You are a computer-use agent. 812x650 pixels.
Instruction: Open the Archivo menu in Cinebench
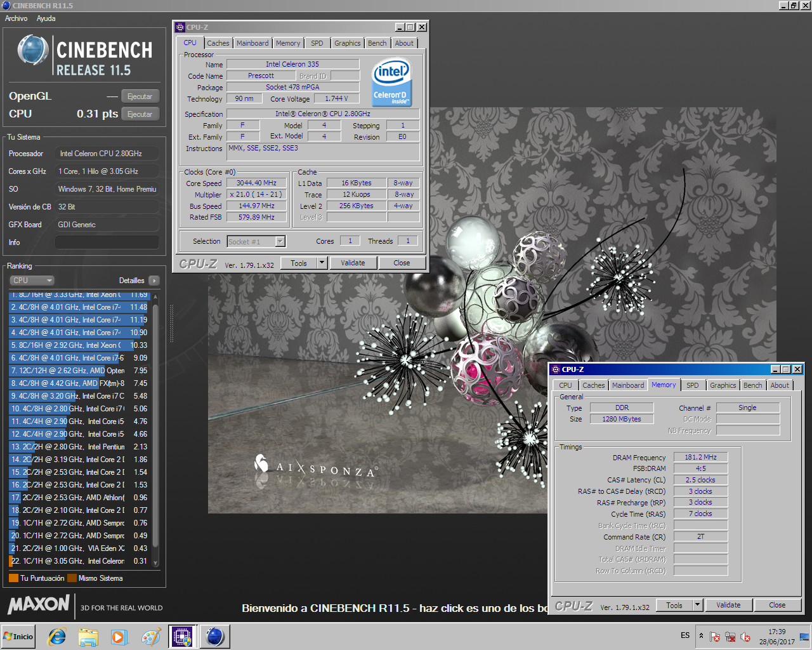pos(16,18)
